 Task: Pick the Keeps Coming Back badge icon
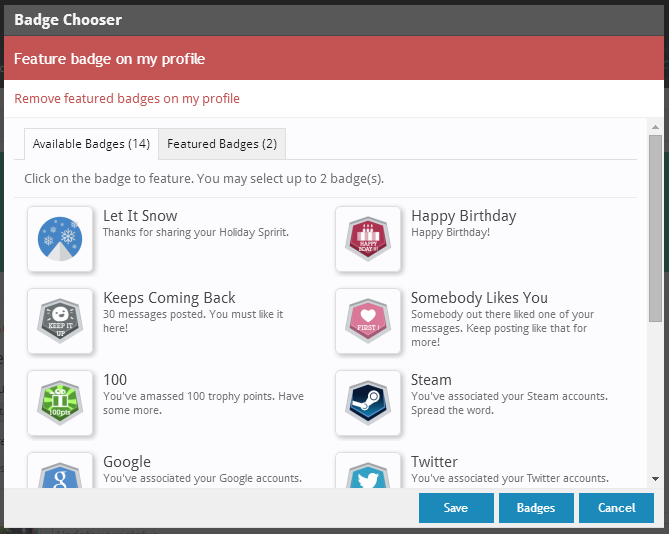coord(60,321)
